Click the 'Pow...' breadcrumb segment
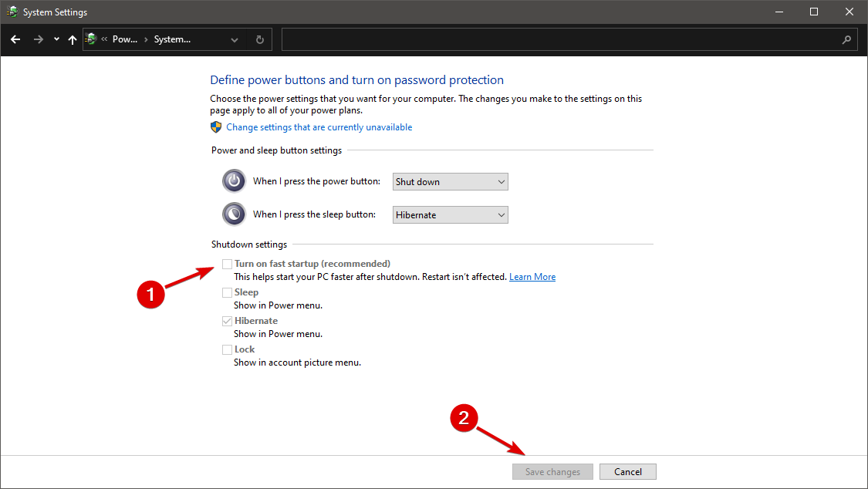Viewport: 868px width, 489px height. [124, 39]
